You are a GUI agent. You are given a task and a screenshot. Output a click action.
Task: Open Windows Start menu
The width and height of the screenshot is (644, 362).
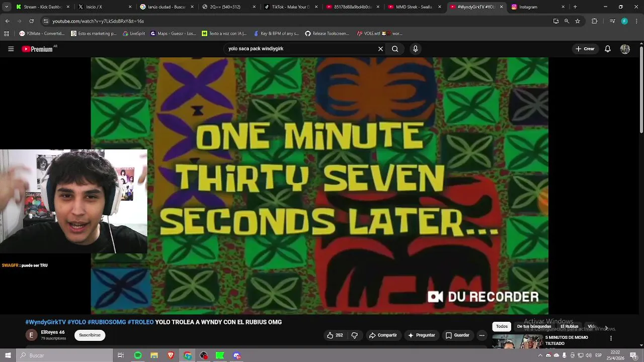pos(8,355)
